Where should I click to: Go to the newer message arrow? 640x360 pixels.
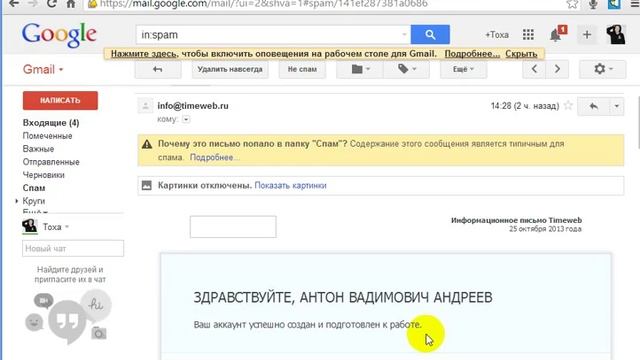pyautogui.click(x=534, y=69)
